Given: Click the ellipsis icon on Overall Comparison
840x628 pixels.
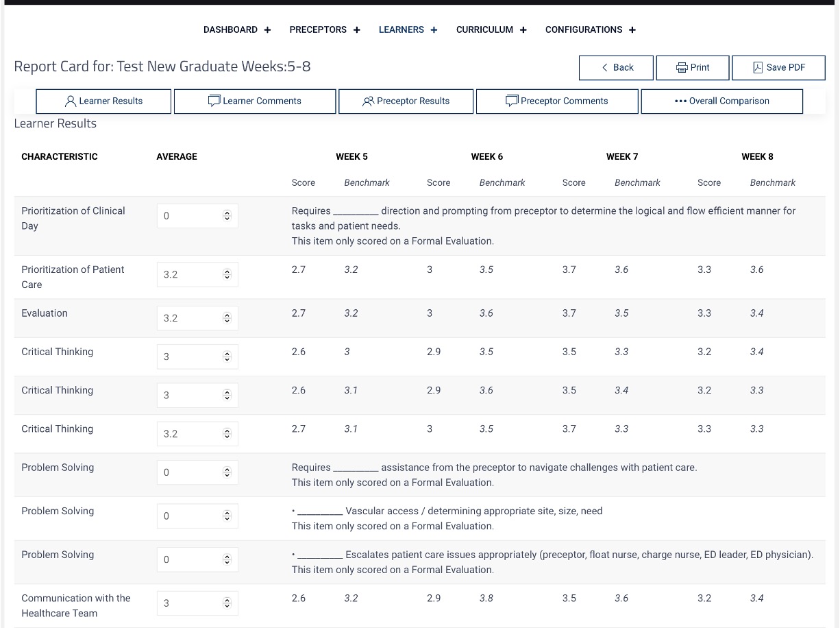Looking at the screenshot, I should (680, 101).
